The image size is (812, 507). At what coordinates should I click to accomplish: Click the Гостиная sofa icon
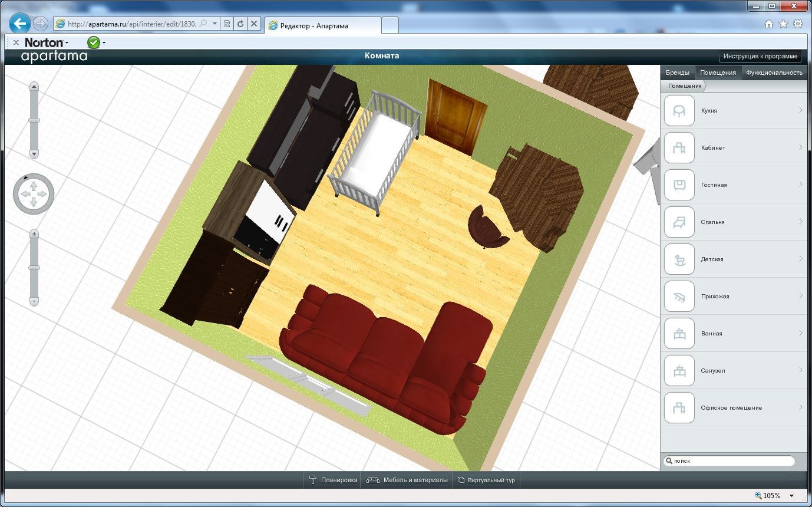(679, 185)
